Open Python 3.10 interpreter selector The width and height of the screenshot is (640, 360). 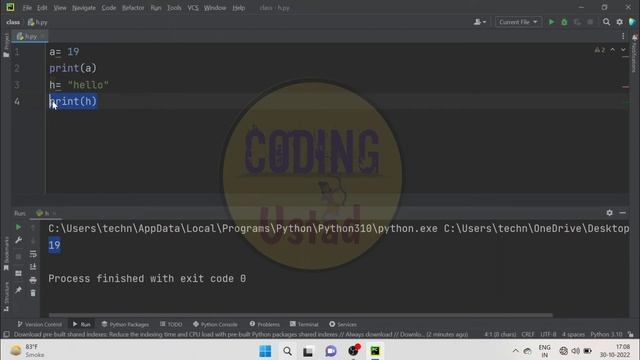coord(606,334)
